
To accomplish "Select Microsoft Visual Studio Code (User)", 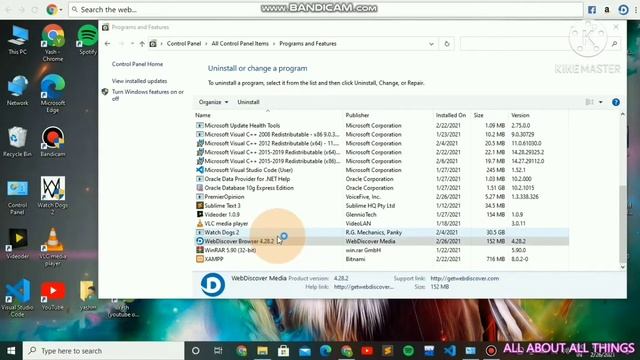I will coord(381,170).
